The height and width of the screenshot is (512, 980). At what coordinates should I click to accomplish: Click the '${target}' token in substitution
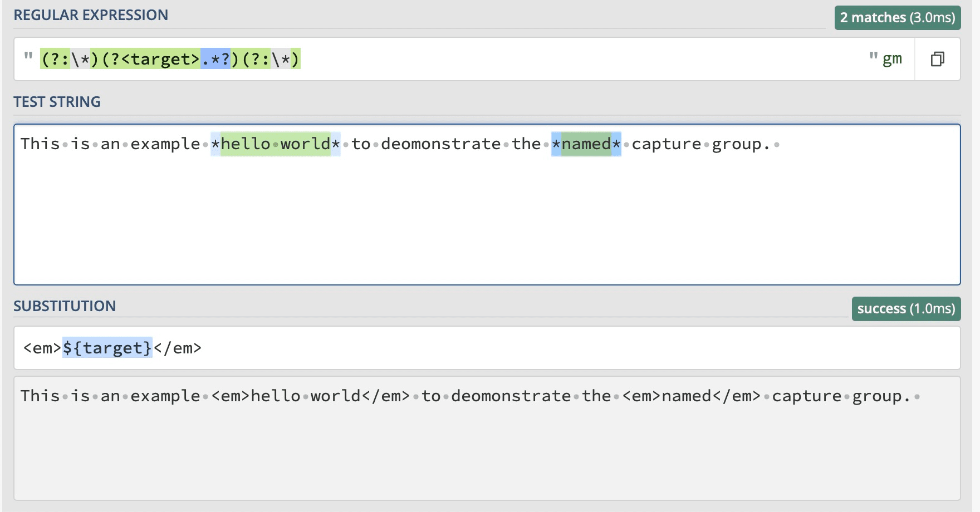[107, 348]
